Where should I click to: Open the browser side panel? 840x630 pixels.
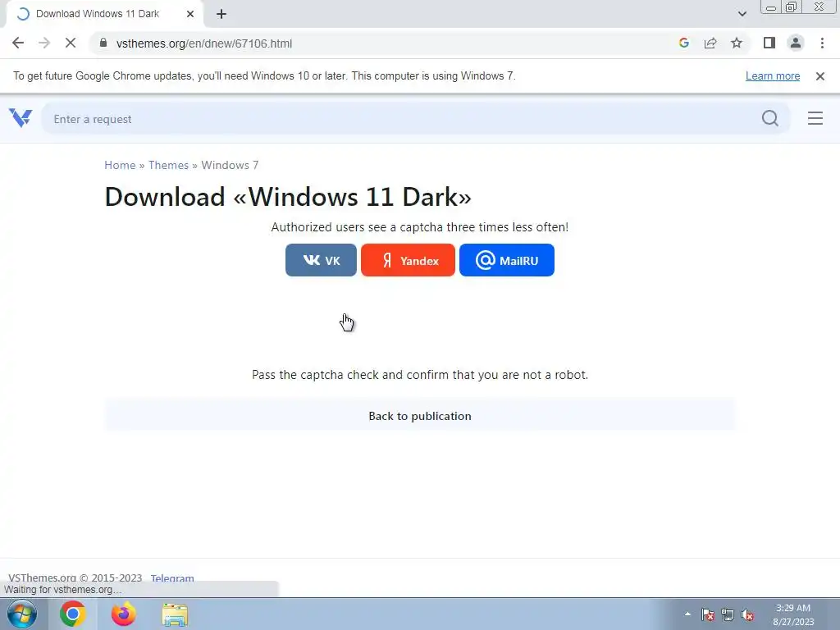(x=769, y=43)
